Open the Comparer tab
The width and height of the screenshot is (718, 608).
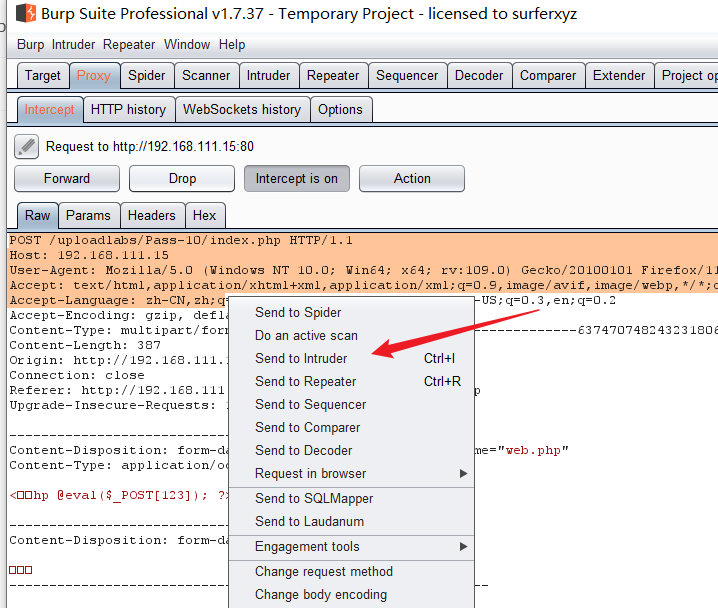click(x=548, y=76)
